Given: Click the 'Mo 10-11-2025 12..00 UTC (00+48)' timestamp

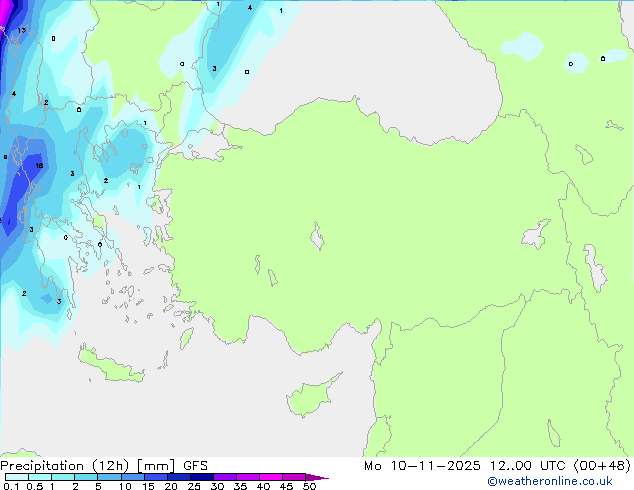Looking at the screenshot, I should click(497, 466).
